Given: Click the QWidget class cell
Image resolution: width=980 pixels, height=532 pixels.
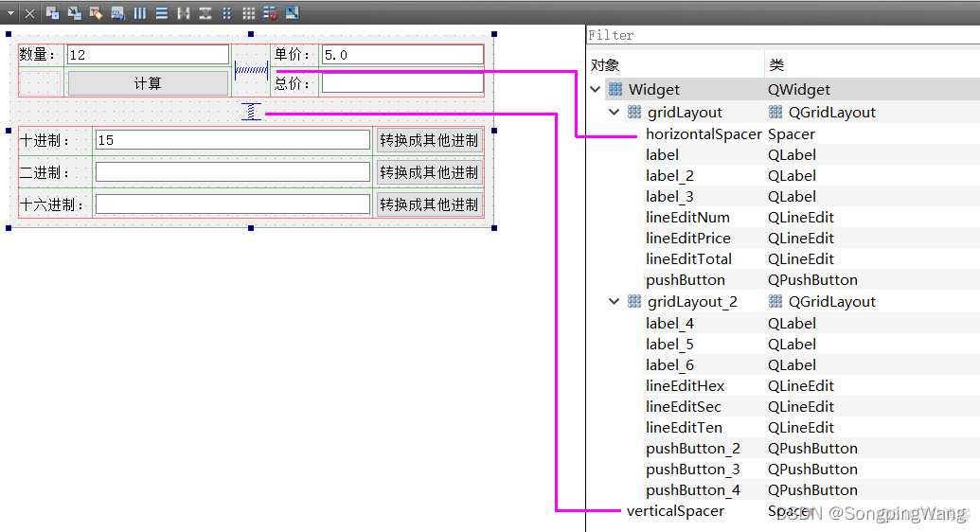Looking at the screenshot, I should pos(799,89).
